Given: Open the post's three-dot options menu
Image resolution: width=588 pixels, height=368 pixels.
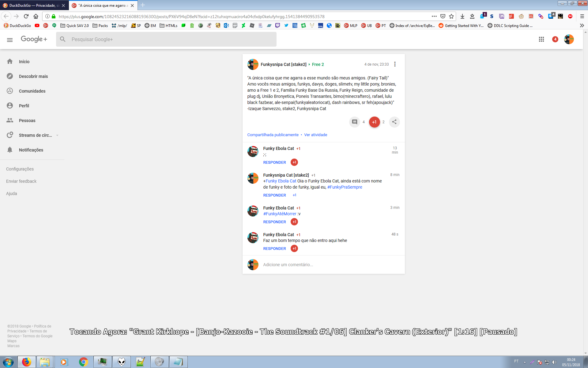Looking at the screenshot, I should (395, 64).
